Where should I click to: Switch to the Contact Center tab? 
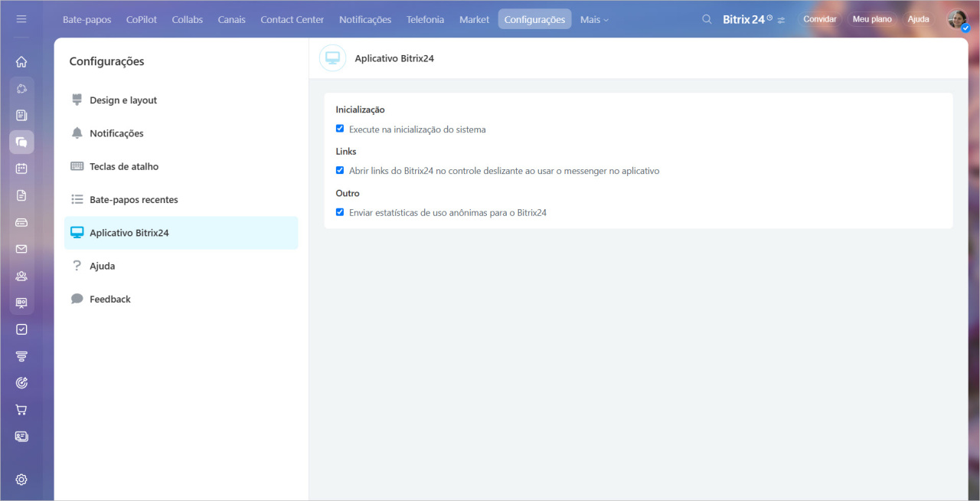click(x=292, y=20)
